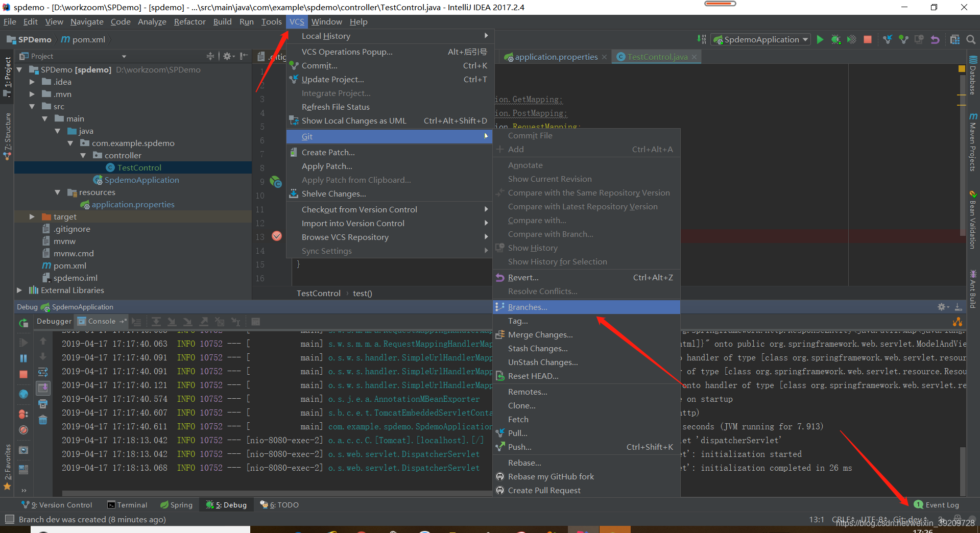This screenshot has width=980, height=533.
Task: Click View Breakpoints icon in debug sidebar
Action: point(23,414)
